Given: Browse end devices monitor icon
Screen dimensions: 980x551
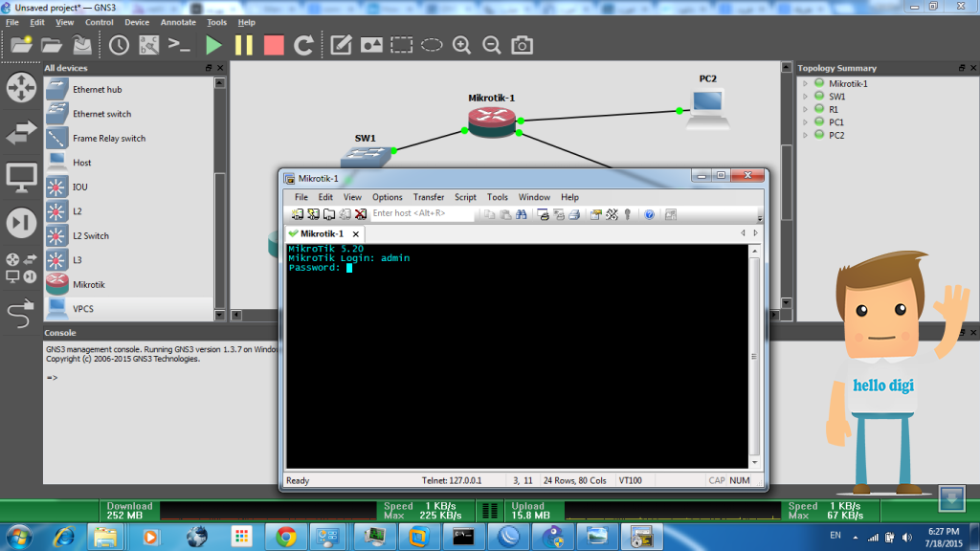Looking at the screenshot, I should point(21,178).
